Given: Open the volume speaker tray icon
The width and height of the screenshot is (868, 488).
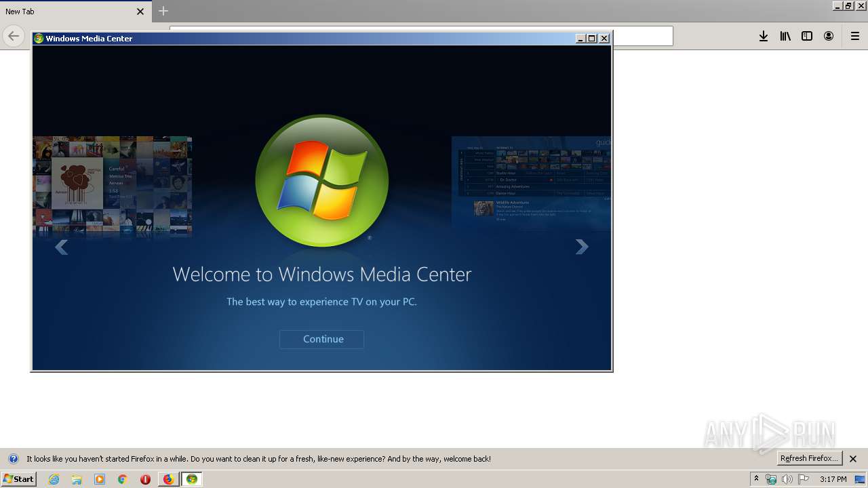Looking at the screenshot, I should [787, 479].
